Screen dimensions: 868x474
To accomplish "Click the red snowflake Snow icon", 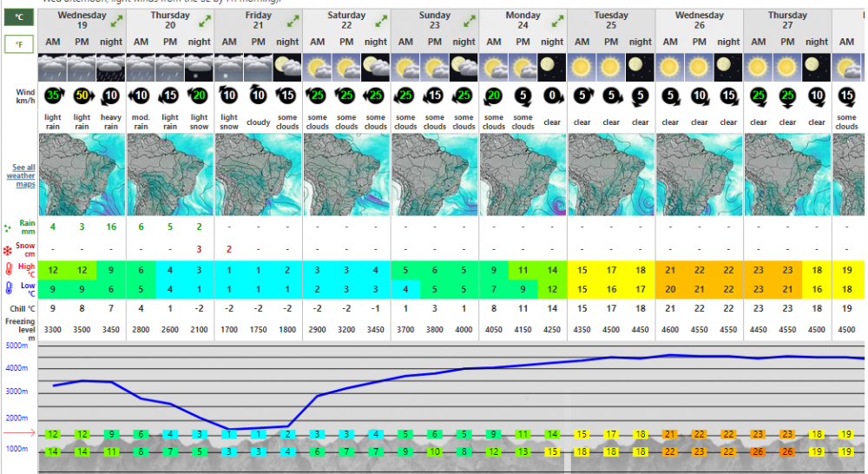I will coord(8,250).
